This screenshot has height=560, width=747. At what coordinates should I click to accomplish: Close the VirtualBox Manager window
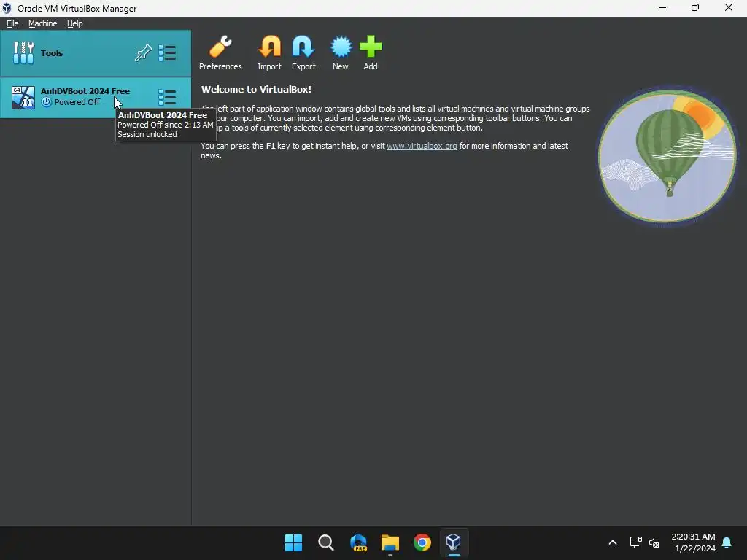coord(729,7)
